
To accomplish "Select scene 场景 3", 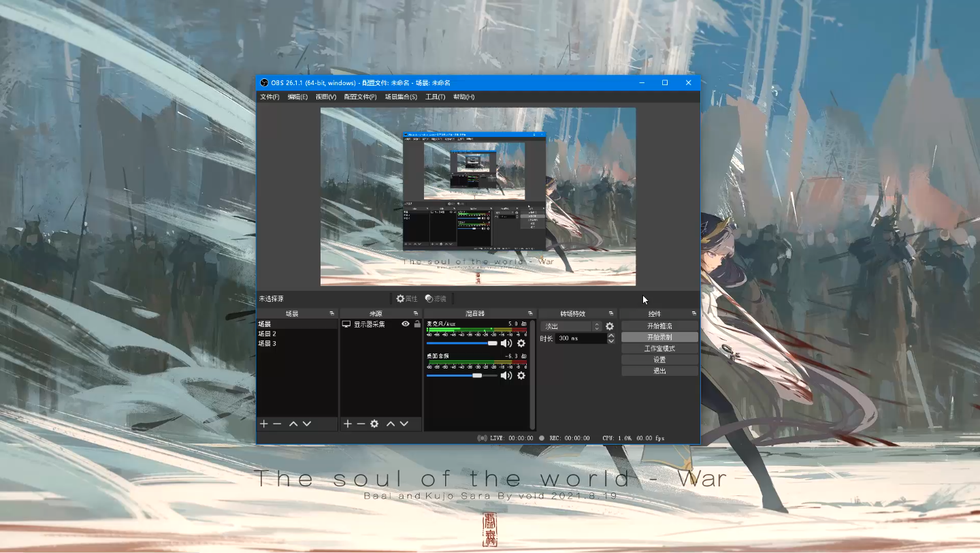I will click(297, 343).
